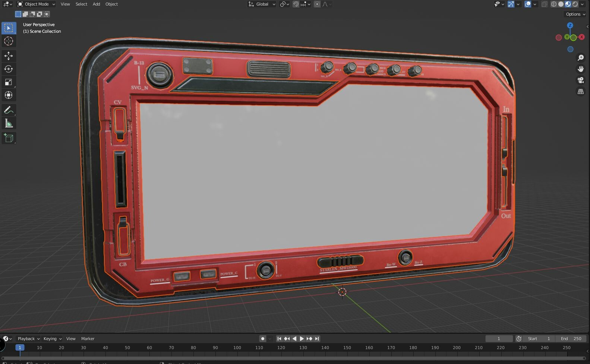The image size is (590, 364).
Task: Open the Select menu
Action: click(x=81, y=4)
